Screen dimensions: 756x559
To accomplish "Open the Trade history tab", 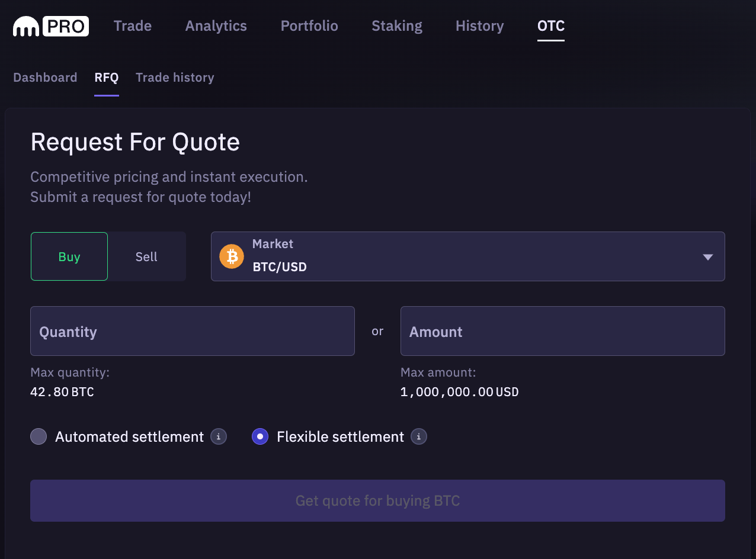I will [175, 78].
